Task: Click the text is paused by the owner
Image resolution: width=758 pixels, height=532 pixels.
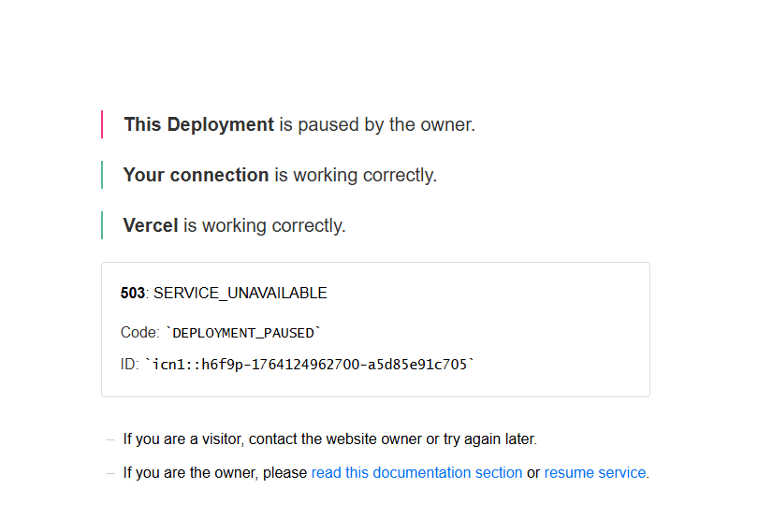Action: click(x=376, y=124)
